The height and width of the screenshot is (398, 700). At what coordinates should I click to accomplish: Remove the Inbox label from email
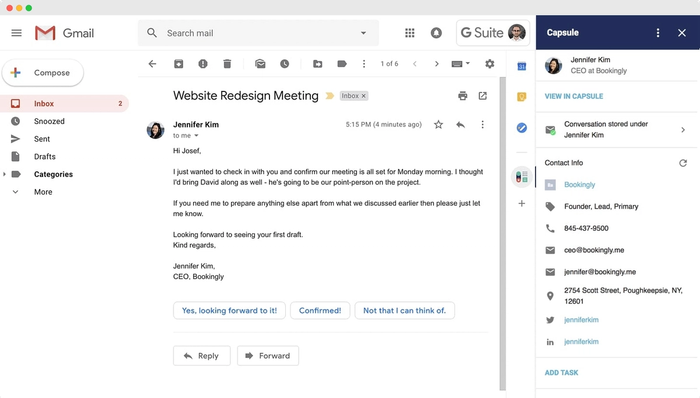click(x=364, y=96)
